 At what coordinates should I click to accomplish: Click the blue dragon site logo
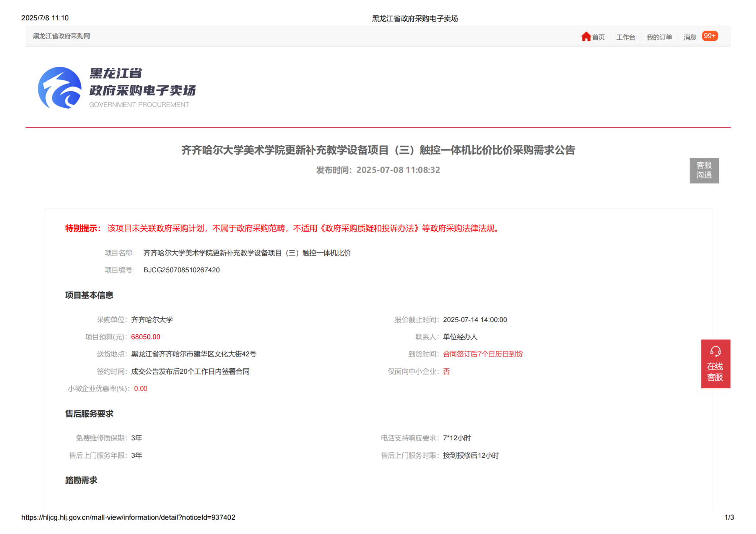coord(60,88)
